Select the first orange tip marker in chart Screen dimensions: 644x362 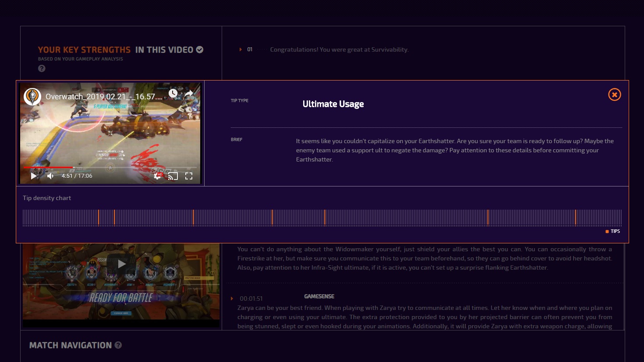pyautogui.click(x=99, y=217)
